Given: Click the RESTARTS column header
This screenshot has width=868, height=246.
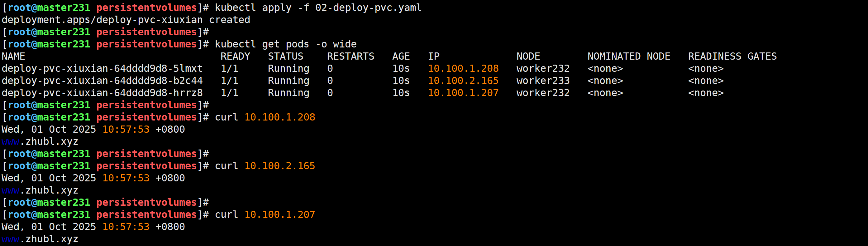Looking at the screenshot, I should point(351,56).
